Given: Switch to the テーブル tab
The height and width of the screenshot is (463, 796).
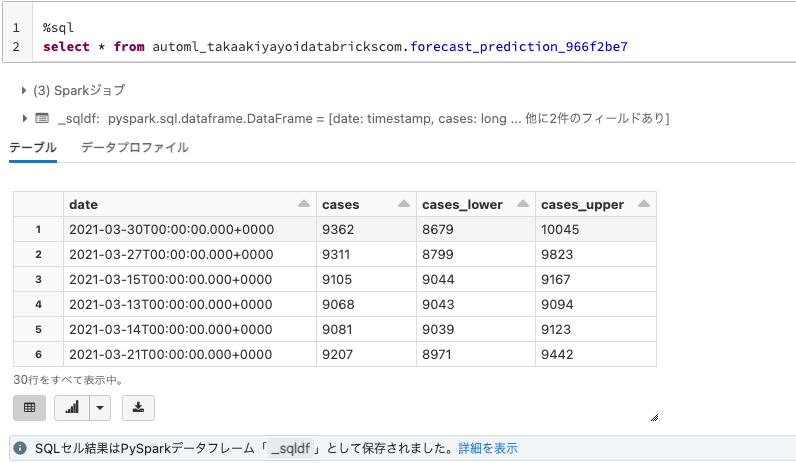Looking at the screenshot, I should coord(33,148).
